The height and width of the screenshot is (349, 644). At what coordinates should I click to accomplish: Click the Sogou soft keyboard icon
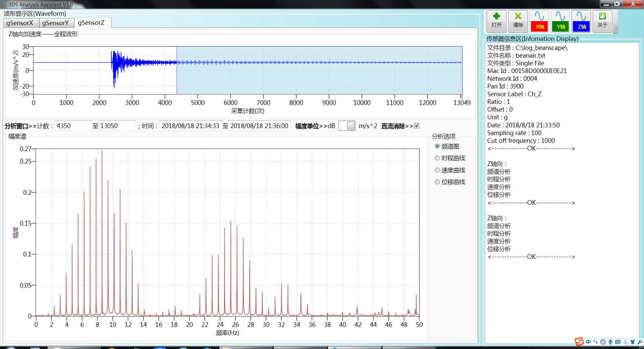point(618,342)
